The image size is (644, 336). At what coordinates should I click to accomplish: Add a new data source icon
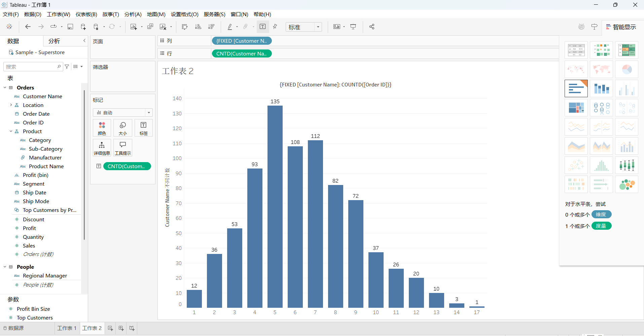[83, 27]
